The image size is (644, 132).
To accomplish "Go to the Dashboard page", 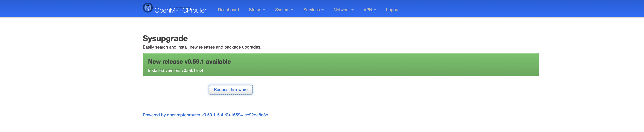I will (228, 10).
